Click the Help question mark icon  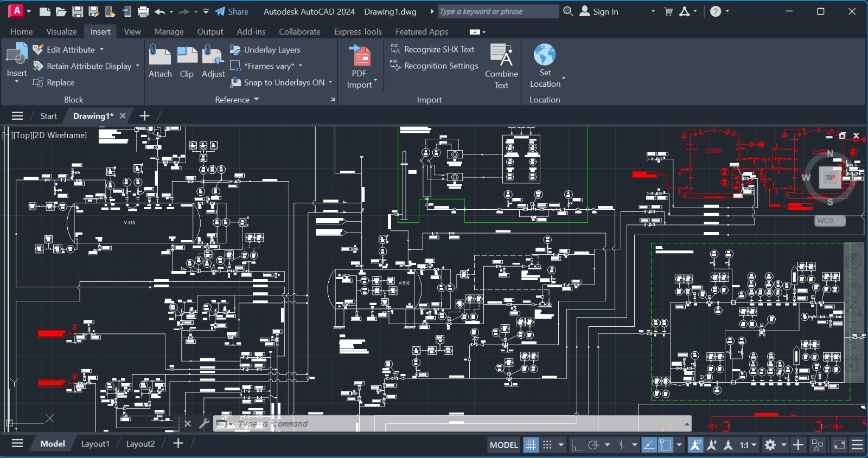point(716,11)
